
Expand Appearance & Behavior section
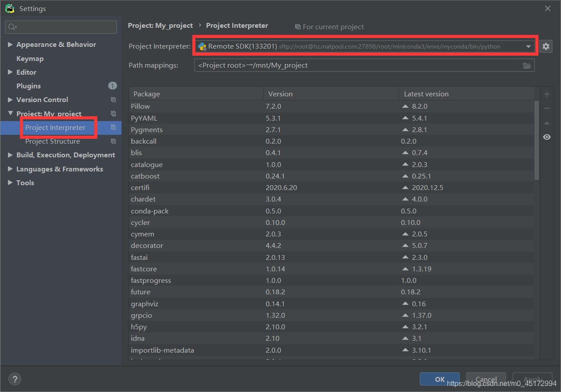click(10, 45)
